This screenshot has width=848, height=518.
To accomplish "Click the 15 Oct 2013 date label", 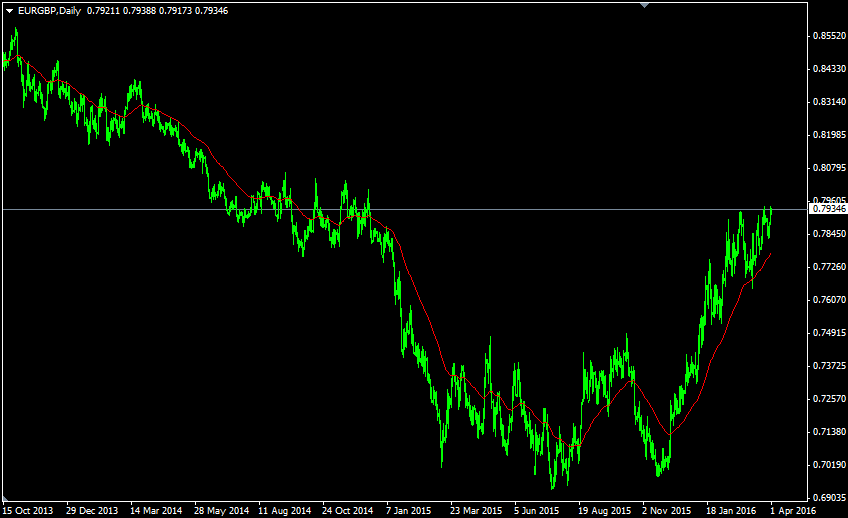I will click(x=28, y=510).
